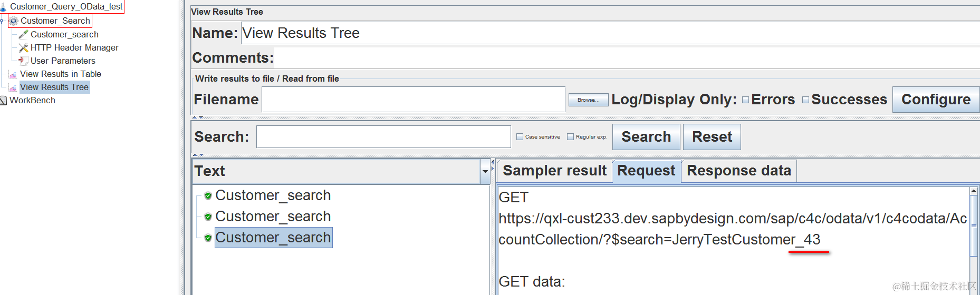Switch to the Response data tab
This screenshot has width=980, height=295.
coord(738,171)
